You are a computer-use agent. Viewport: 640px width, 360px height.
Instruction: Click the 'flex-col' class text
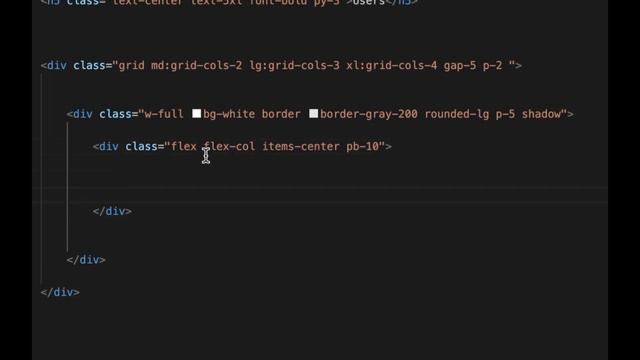point(229,146)
